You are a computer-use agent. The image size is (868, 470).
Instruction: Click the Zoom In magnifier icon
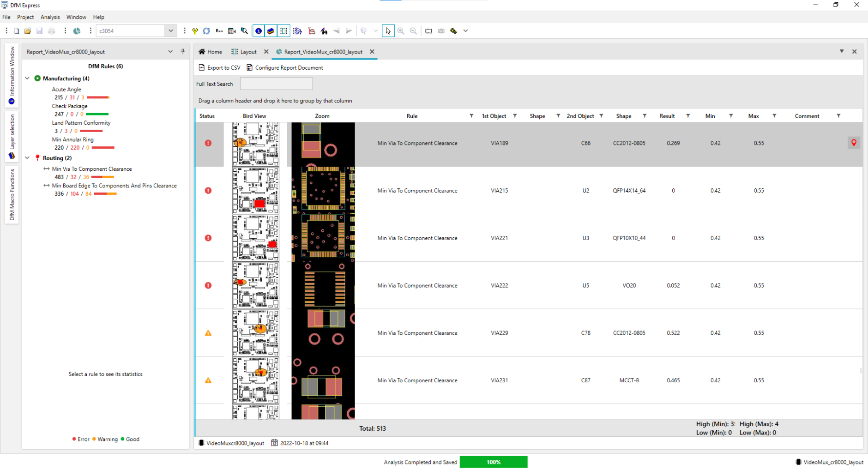[x=401, y=31]
